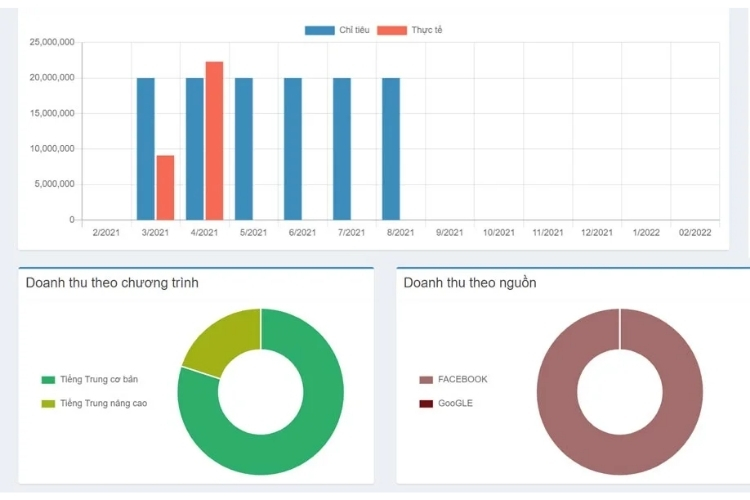Select the blue bar for 5/2021
The image size is (750, 500).
tap(244, 148)
